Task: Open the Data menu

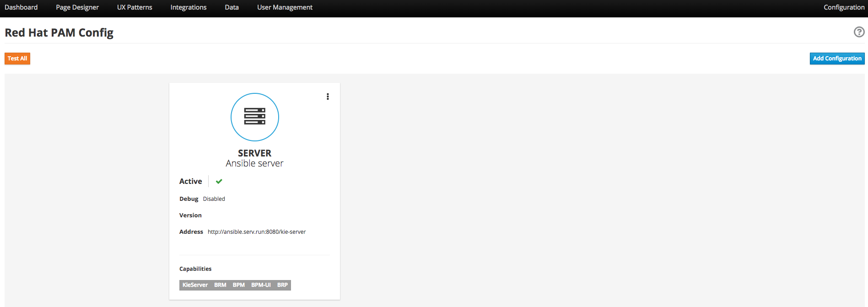Action: tap(232, 7)
